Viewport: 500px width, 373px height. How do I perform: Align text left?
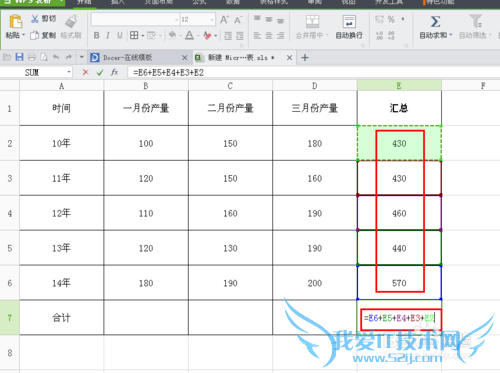point(257,35)
